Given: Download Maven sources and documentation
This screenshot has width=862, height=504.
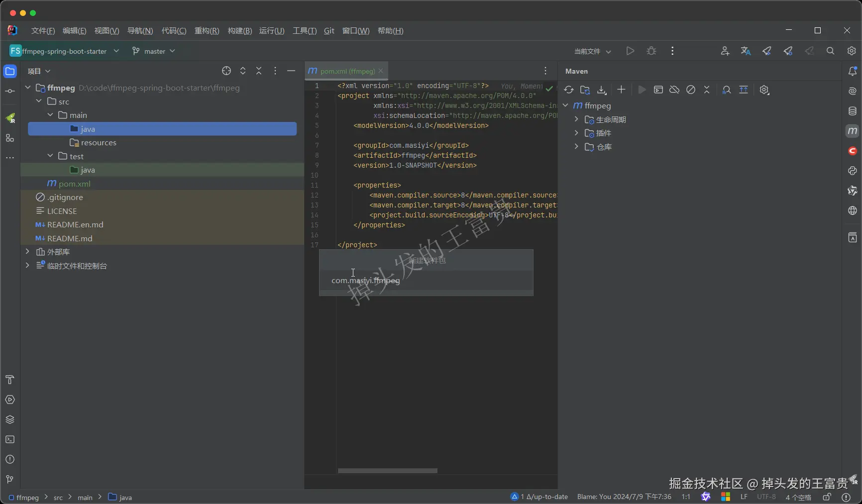Looking at the screenshot, I should [x=602, y=90].
